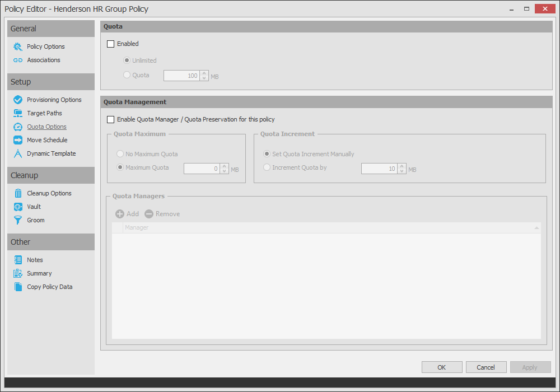Go to Provisioning Options
The height and width of the screenshot is (392, 560).
click(x=54, y=100)
